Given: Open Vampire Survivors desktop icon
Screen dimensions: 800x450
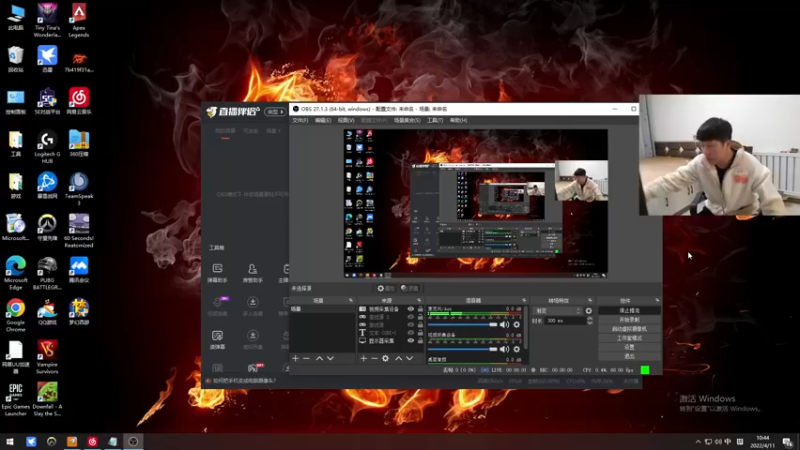Looking at the screenshot, I should [x=47, y=357].
